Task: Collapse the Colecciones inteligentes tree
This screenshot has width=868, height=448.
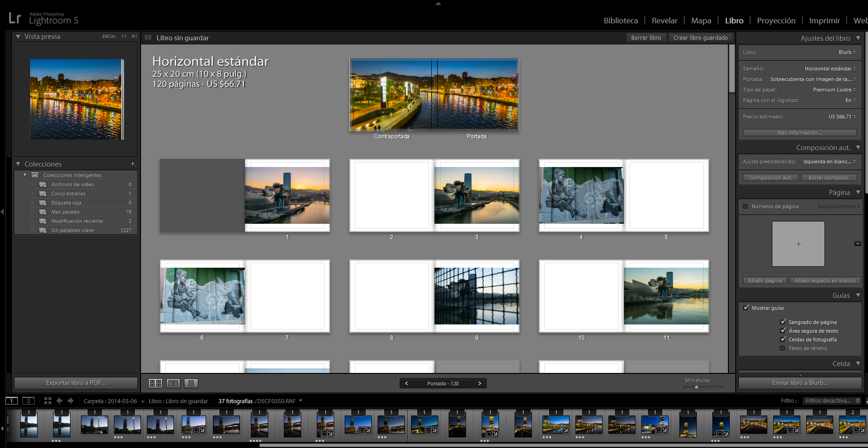Action: click(25, 175)
